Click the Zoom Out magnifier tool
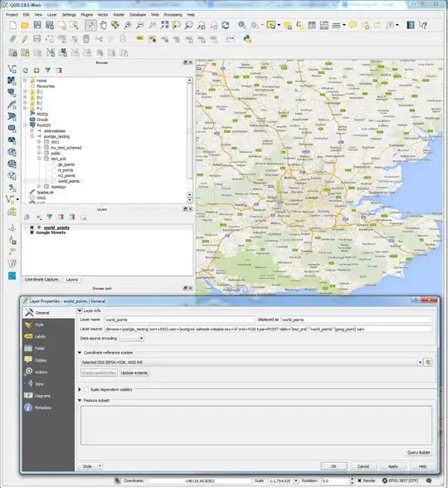The height and width of the screenshot is (488, 448). [140, 25]
